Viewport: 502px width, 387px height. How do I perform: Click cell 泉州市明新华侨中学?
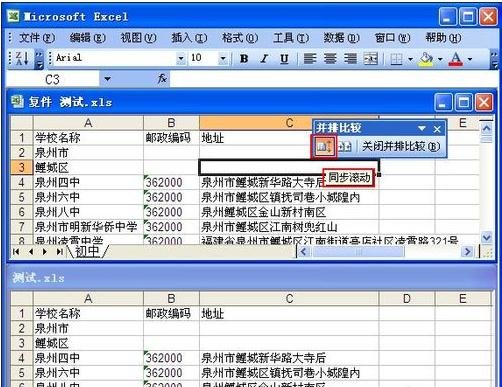coord(88,227)
